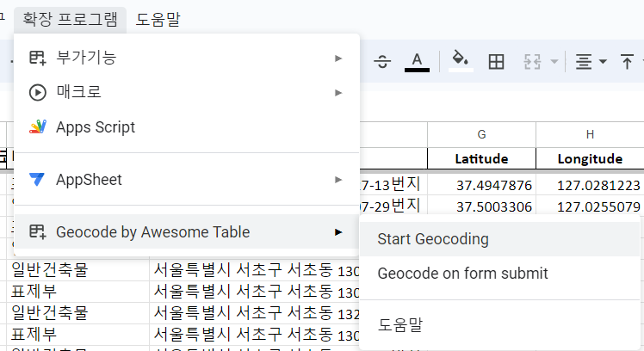Click the vertical align icon

627,62
